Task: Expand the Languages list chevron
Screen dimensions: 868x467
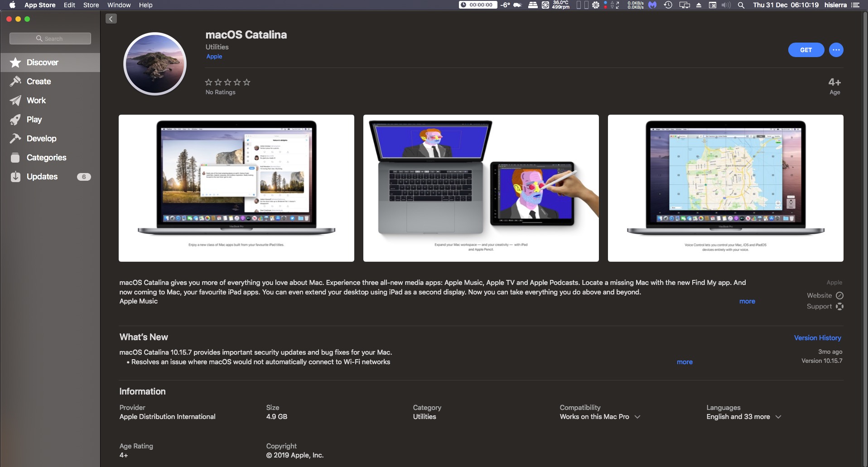Action: tap(778, 417)
